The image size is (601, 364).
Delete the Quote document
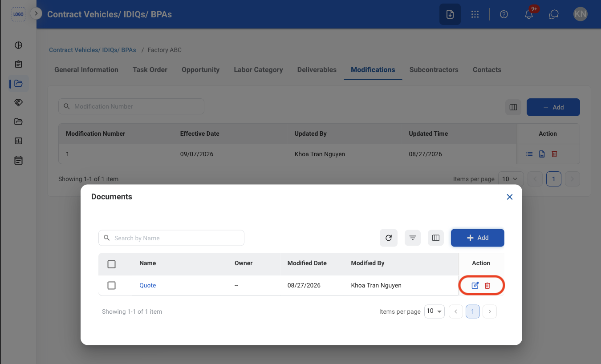coord(487,285)
